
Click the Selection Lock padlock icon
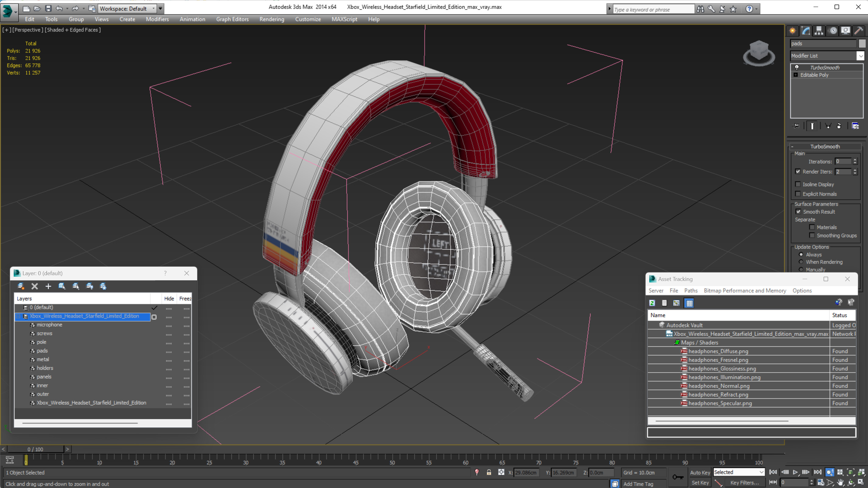[489, 472]
